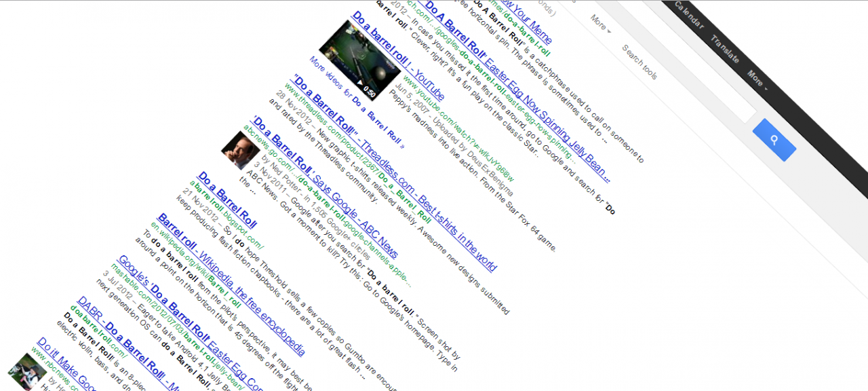Click "More videos for Do a Barrel Roll"

[x=356, y=103]
